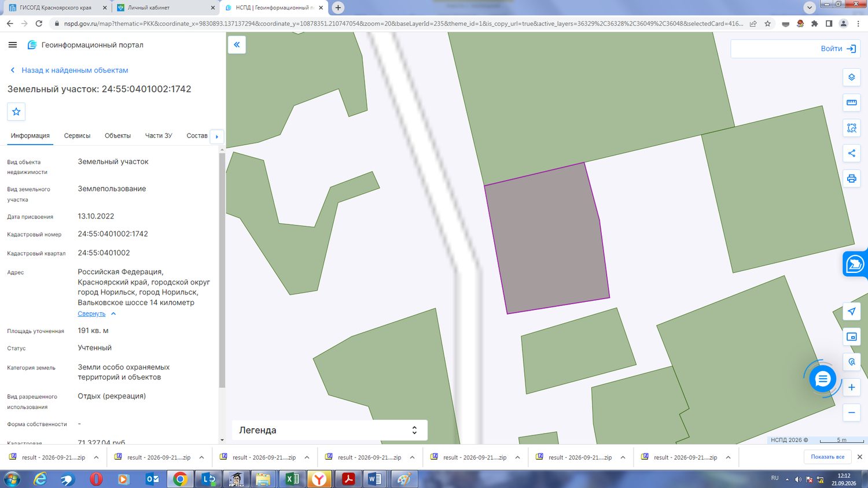Click Показать все downloads button
Viewport: 868px width, 488px height.
827,457
